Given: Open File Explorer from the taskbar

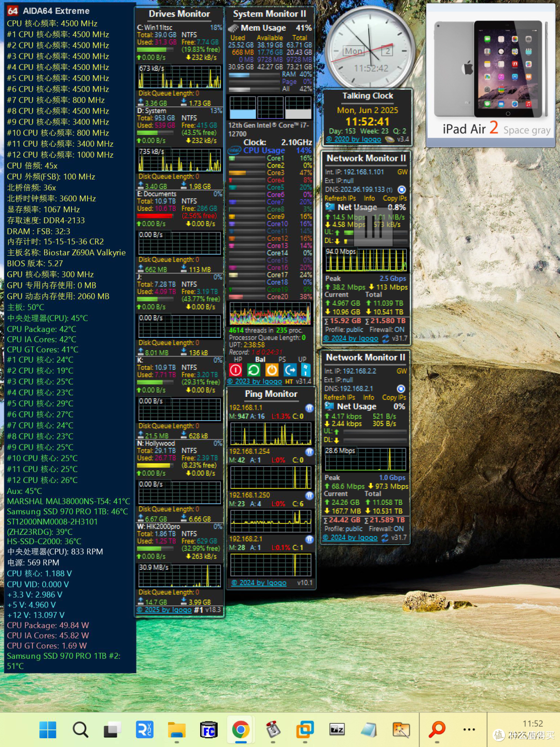Looking at the screenshot, I should [x=176, y=730].
